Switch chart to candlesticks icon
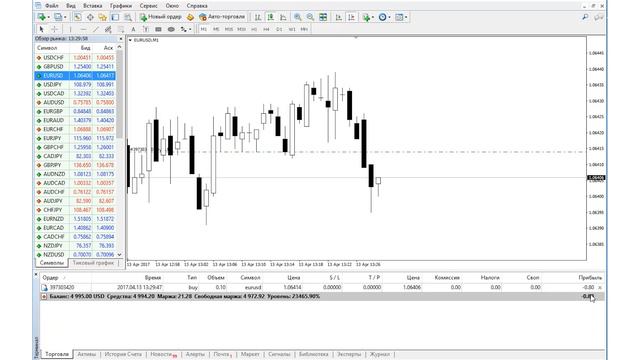Viewport: 640px width, 360px height. point(270,17)
